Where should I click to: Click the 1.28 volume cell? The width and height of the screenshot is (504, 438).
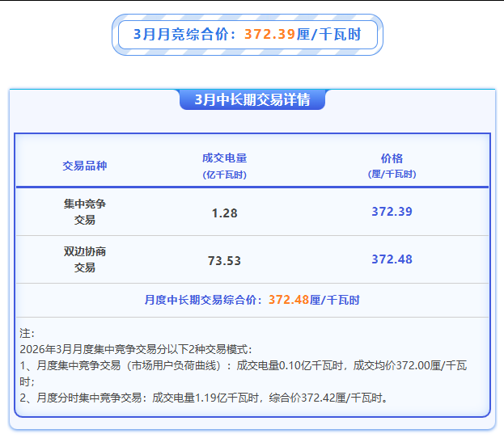[224, 213]
